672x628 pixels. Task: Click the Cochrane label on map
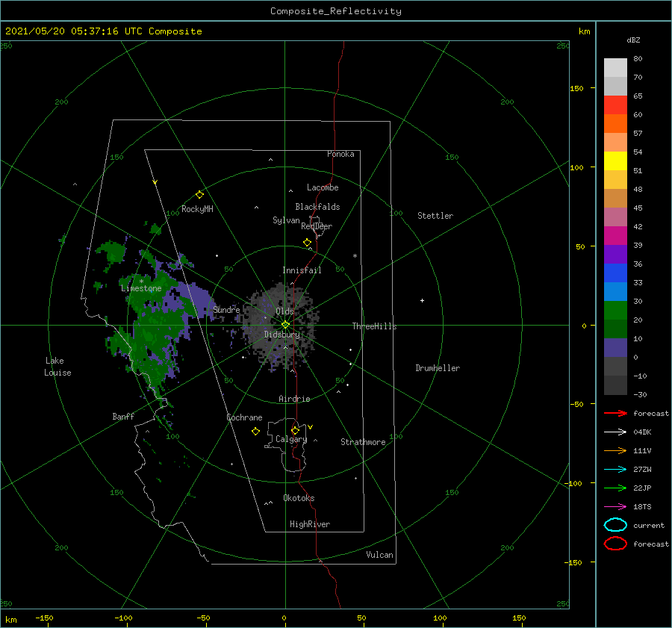[x=244, y=417]
